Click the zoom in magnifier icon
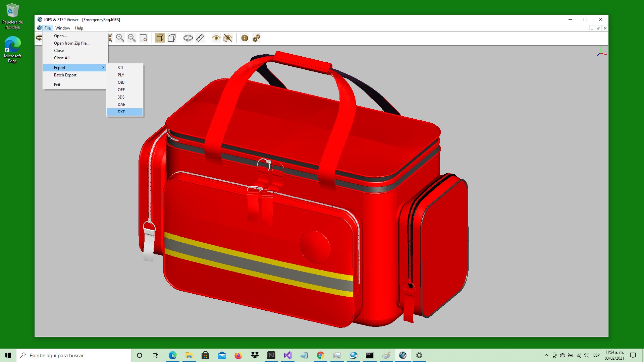 point(120,38)
